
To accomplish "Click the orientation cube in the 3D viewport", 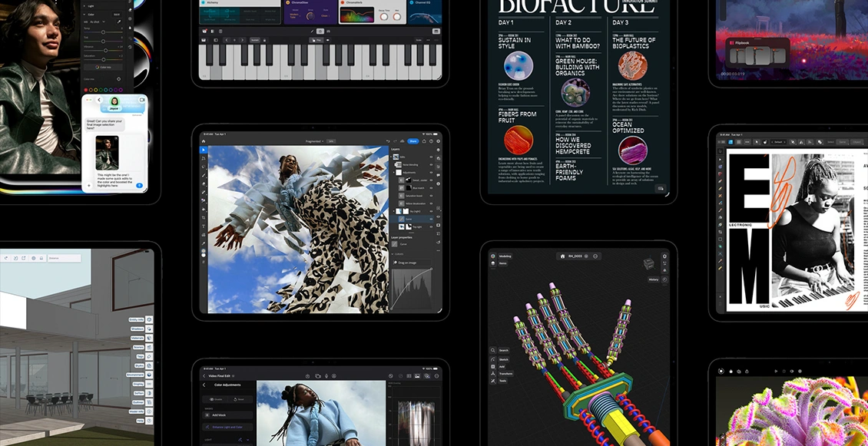I will pos(649,263).
